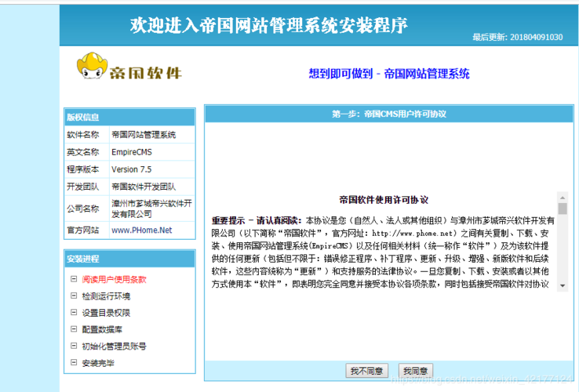Screen dimensions: 579x392
Task: Click the 安装进程 panel header
Action: click(129, 259)
